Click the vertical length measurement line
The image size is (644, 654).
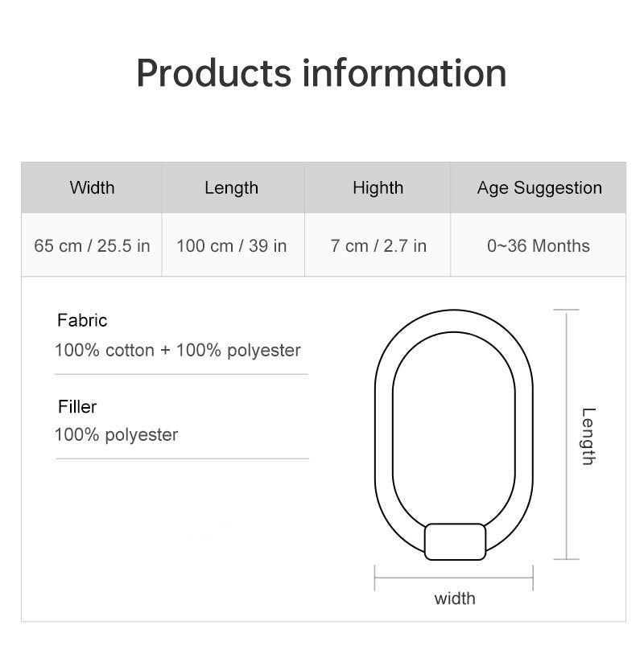tap(566, 434)
